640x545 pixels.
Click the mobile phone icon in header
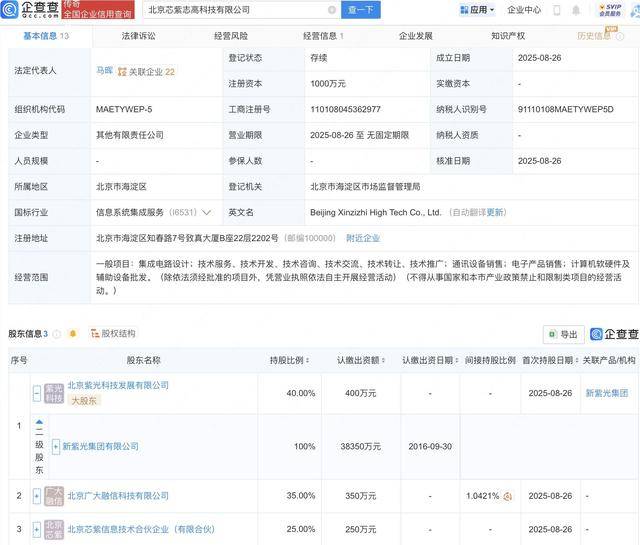(x=557, y=10)
